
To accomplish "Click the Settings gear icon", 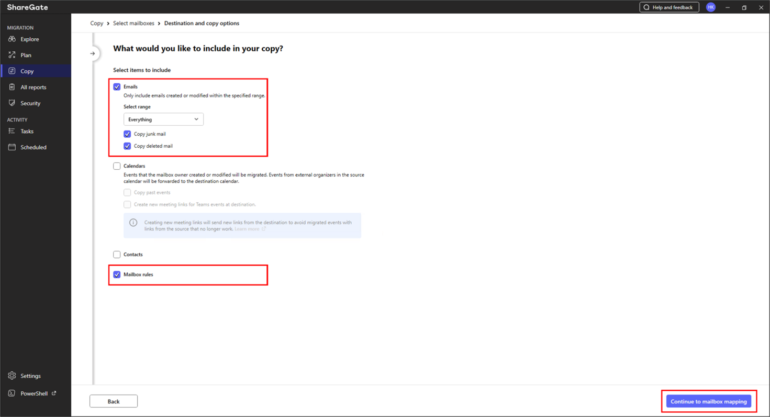I will pyautogui.click(x=11, y=376).
